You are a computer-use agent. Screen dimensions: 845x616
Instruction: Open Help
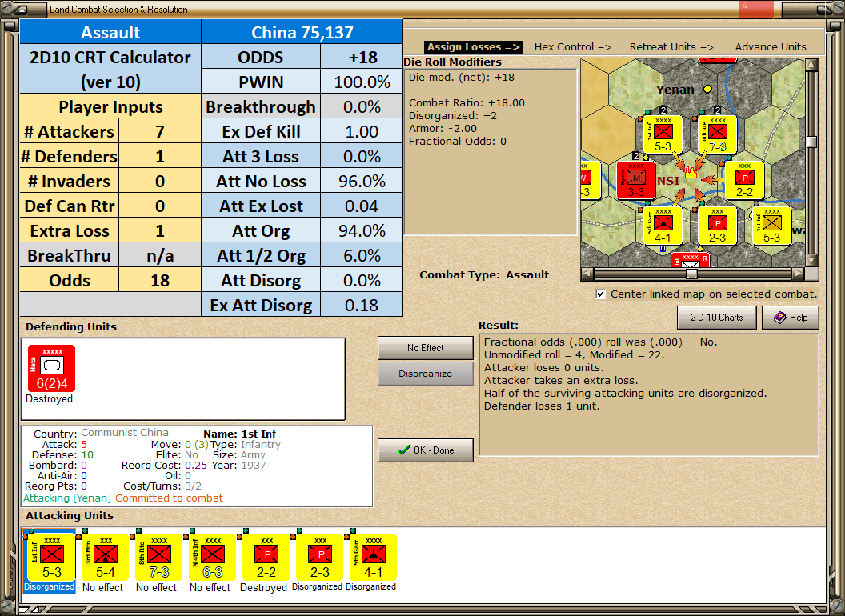(791, 318)
